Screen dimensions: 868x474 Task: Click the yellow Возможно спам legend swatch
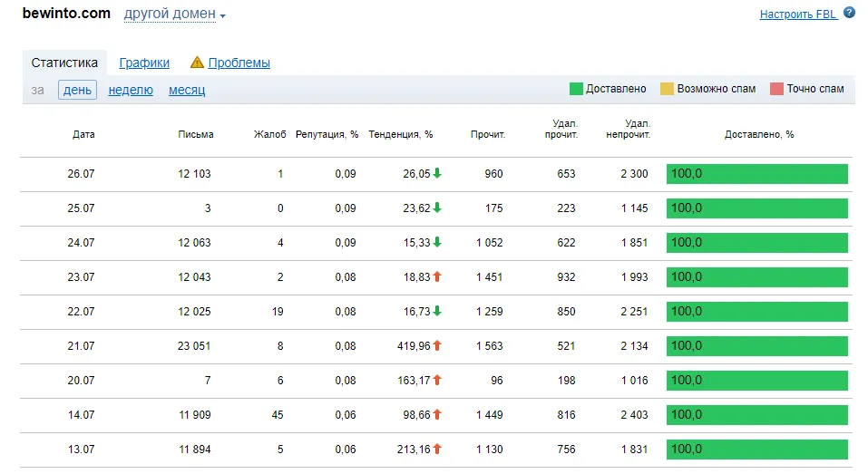point(667,89)
